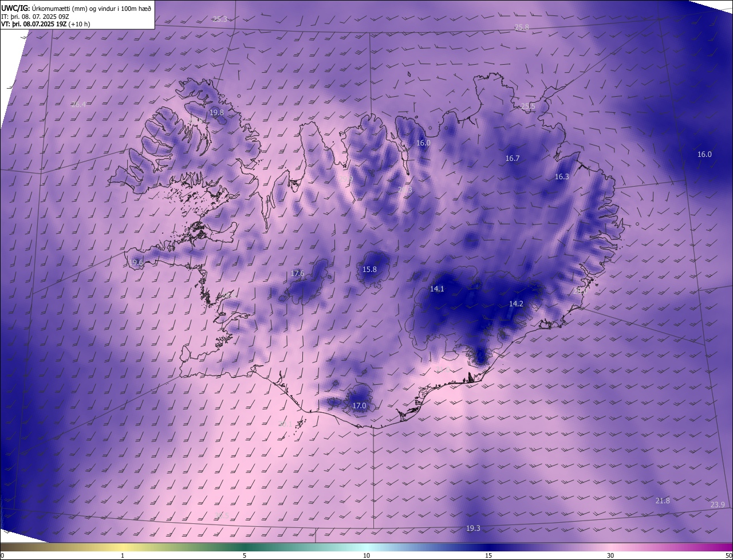Viewport: 733px width, 560px height.
Task: Click the colorbar tick label 10
Action: coord(366,555)
